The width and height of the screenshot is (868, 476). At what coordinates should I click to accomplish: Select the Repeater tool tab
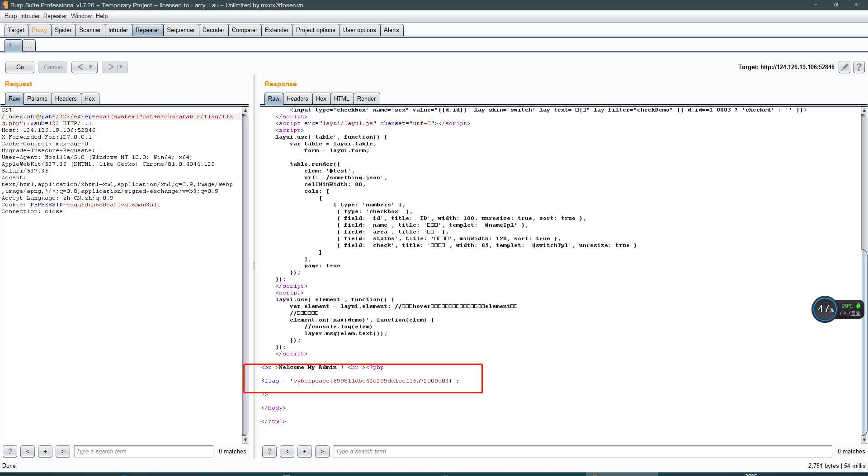coord(147,30)
